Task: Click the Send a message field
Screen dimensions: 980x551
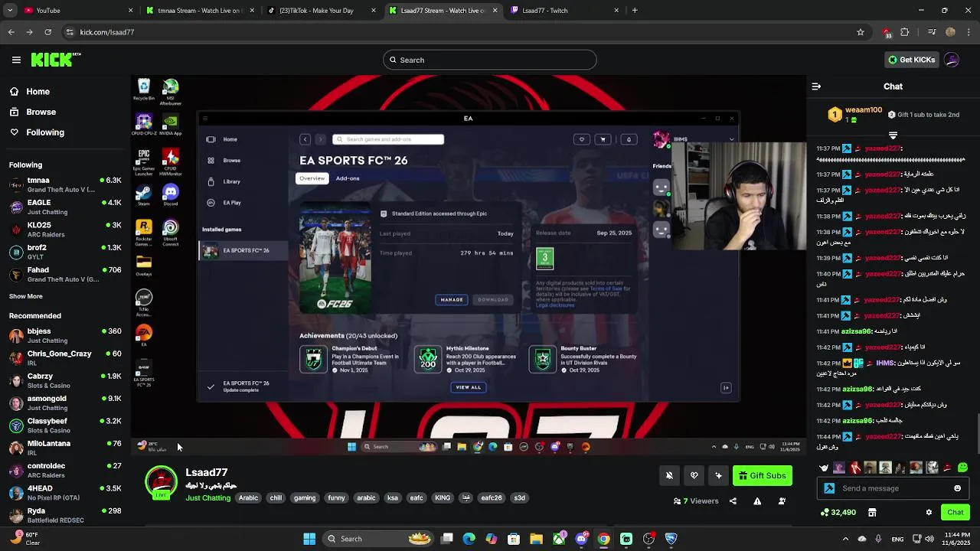Action: (892, 488)
